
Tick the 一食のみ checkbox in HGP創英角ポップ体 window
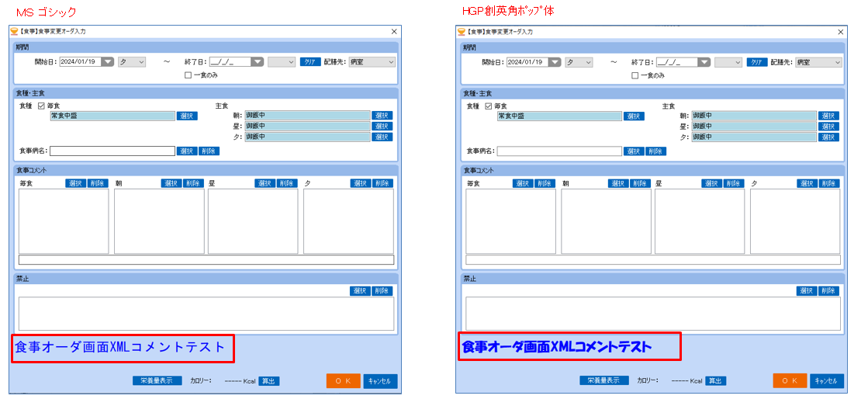click(635, 75)
